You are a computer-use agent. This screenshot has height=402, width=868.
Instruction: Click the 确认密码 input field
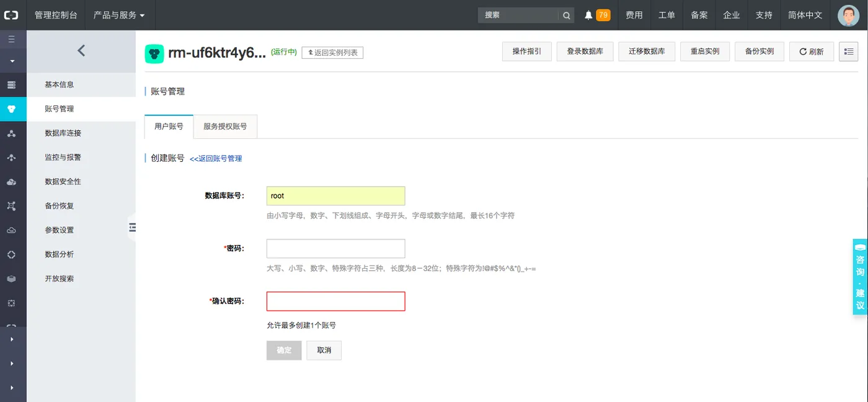[x=335, y=301]
